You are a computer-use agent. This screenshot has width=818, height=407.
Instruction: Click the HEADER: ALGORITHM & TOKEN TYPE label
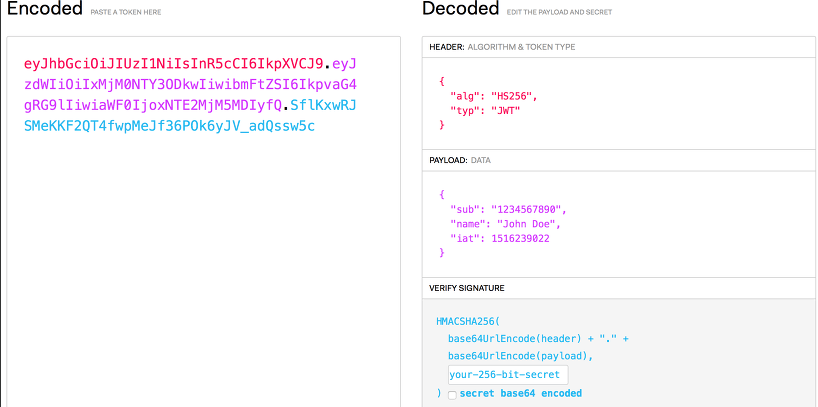(x=502, y=47)
